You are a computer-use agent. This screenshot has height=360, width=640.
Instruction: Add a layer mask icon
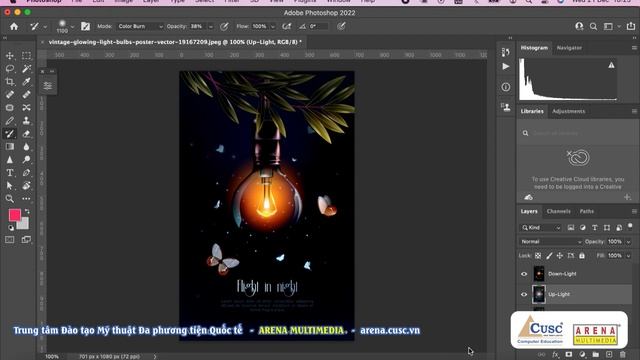point(569,355)
